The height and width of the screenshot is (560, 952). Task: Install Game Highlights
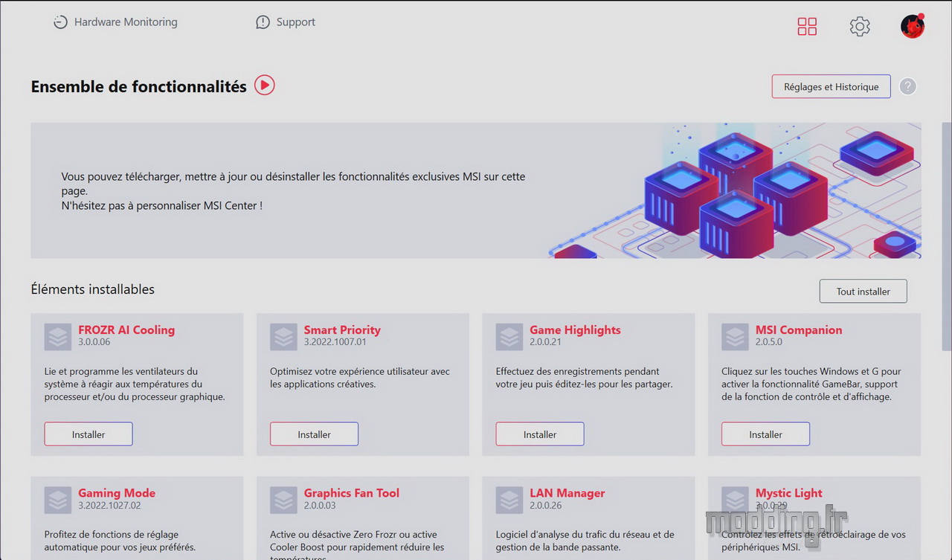[540, 434]
